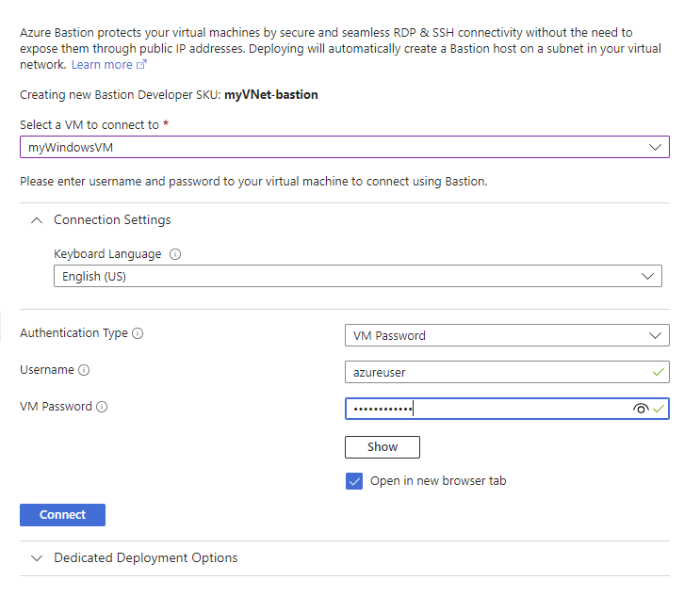Open the Learn more link
The image size is (700, 612).
pyautogui.click(x=102, y=65)
